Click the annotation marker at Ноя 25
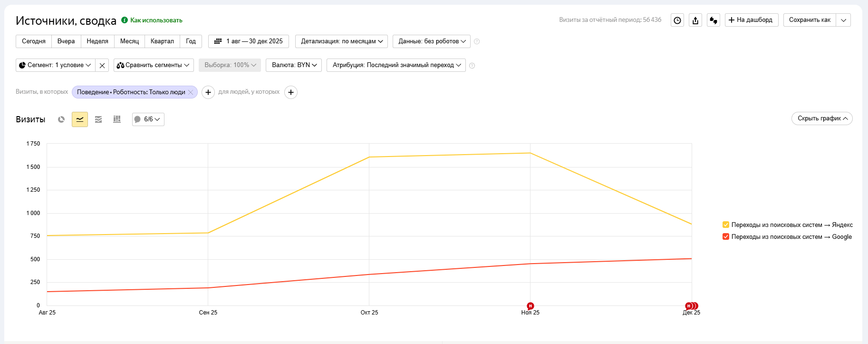Screen dimensions: 868x344 click(530, 306)
